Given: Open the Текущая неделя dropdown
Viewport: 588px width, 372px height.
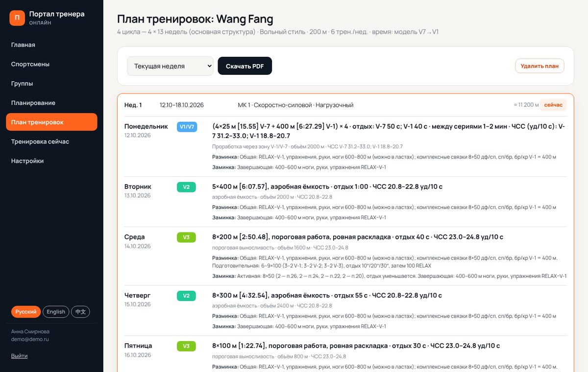Looking at the screenshot, I should click(170, 66).
